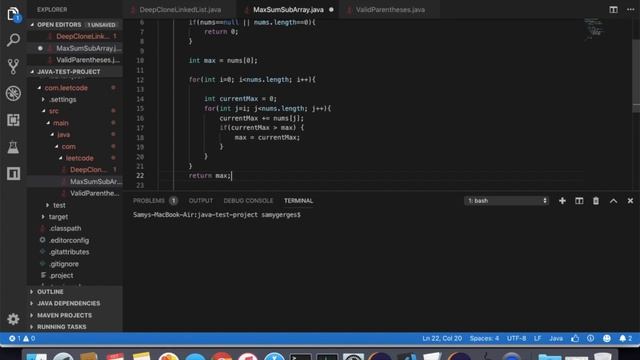Viewport: 640px width, 360px height.
Task: Click the editor vertical scrollbar
Action: (x=636, y=76)
